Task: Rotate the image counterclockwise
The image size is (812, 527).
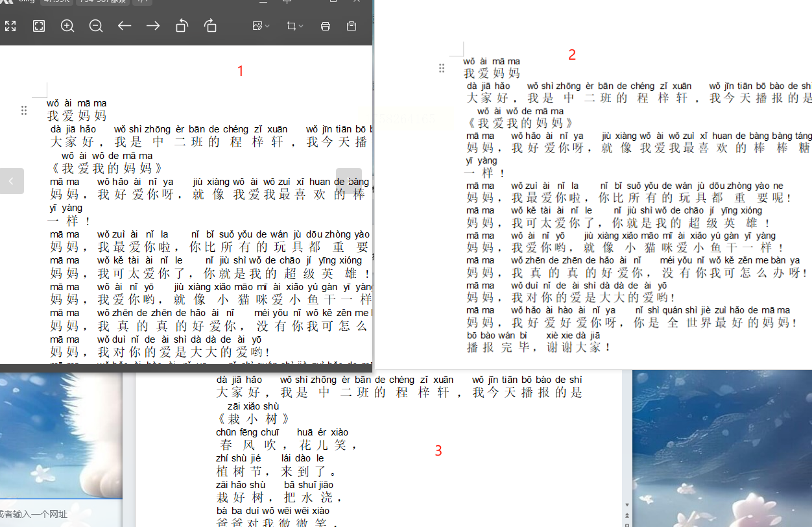Action: 182,26
